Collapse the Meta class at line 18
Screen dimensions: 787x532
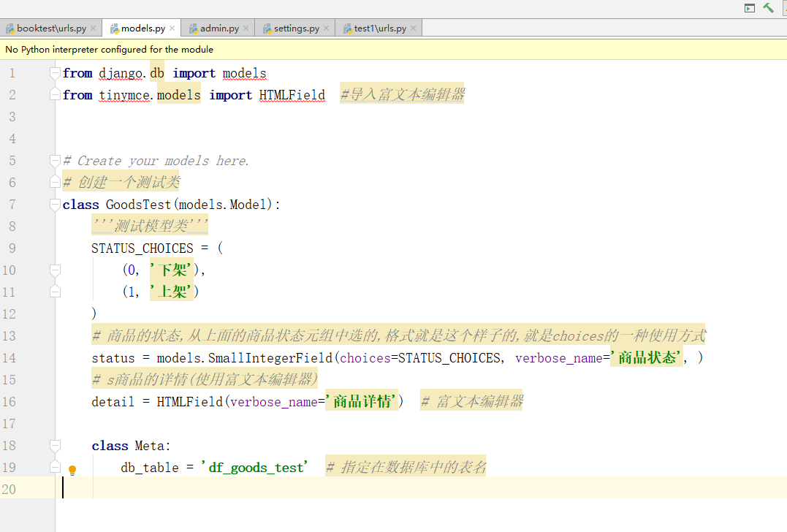pos(56,446)
